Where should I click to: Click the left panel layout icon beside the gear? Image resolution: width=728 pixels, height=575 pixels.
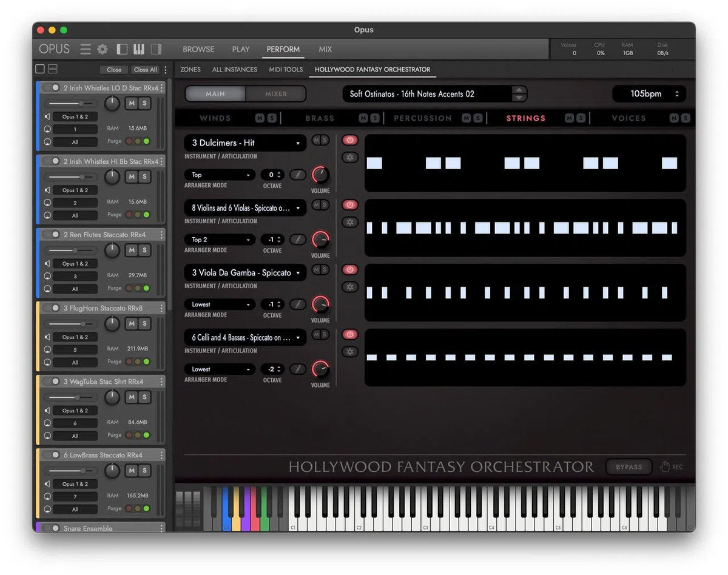pyautogui.click(x=122, y=49)
